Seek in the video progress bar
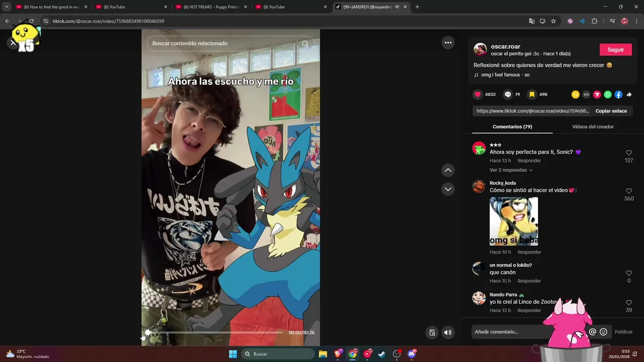 tap(214, 332)
